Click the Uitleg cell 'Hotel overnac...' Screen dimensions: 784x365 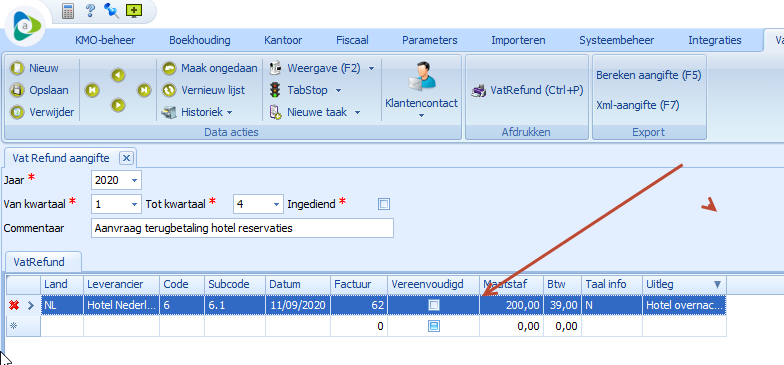point(684,305)
